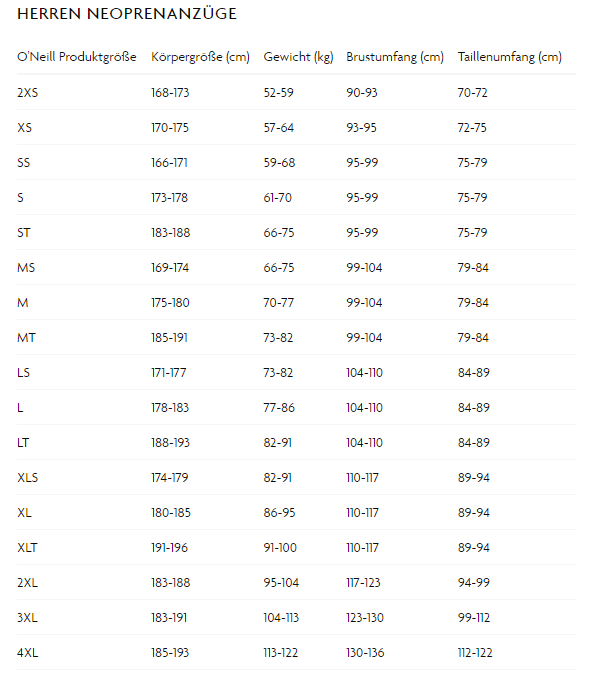Viewport: 594px width, 688px height.
Task: Select body height value 171-177 for LS
Action: point(169,373)
